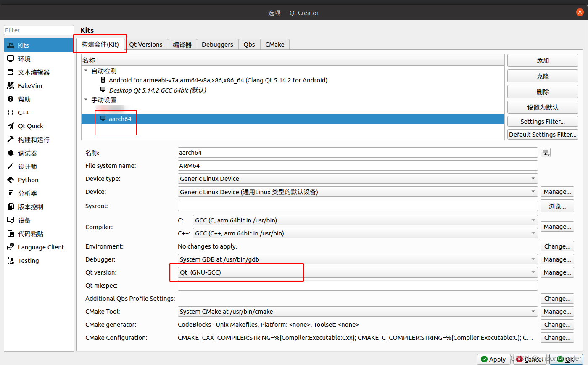Open the 帮助 settings category

[x=39, y=99]
